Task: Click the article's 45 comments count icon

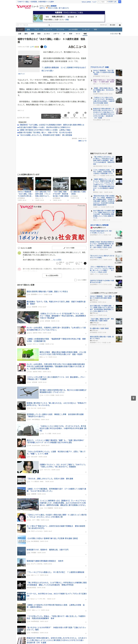Action: [x=32, y=47]
